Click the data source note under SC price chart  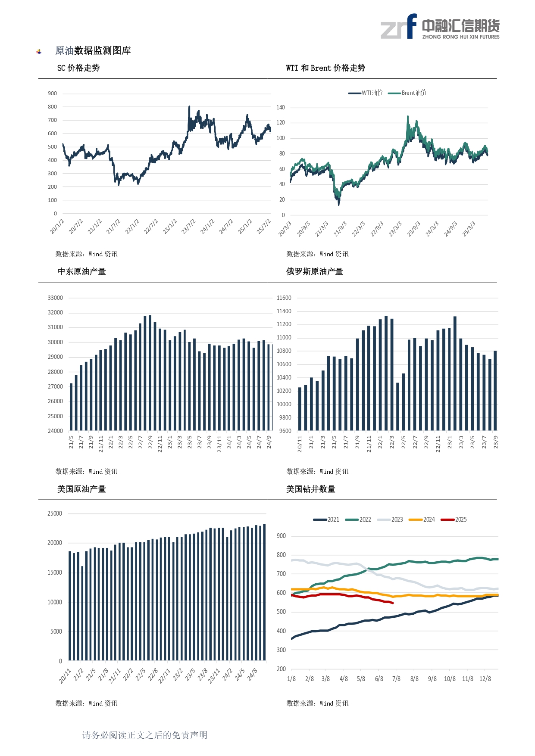(87, 254)
